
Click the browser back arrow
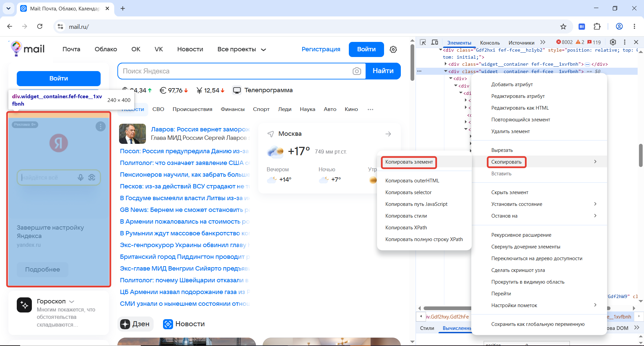(x=10, y=26)
